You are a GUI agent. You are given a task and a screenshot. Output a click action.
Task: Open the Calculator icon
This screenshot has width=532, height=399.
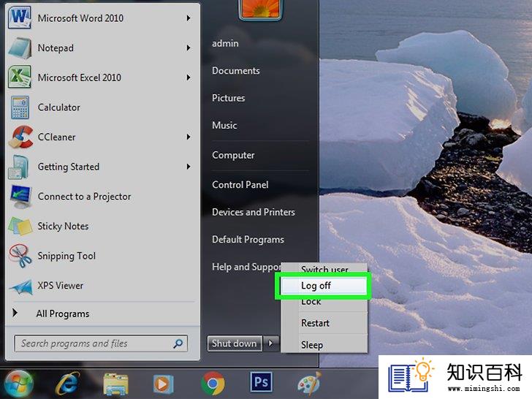point(20,107)
